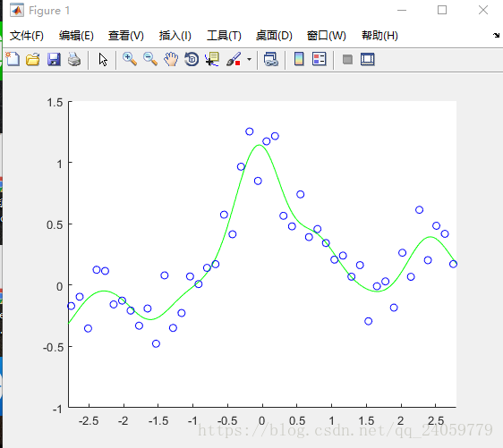Open a file with the folder icon
503x448 pixels.
pos(33,59)
